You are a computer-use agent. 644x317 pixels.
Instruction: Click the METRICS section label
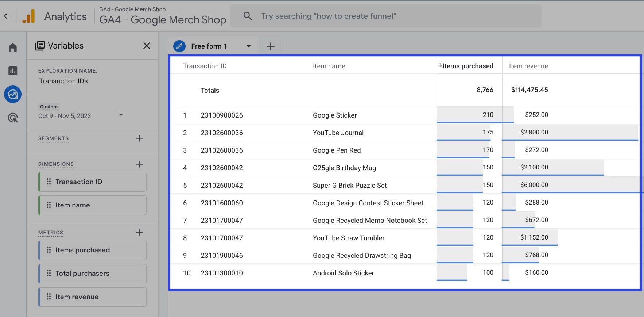pyautogui.click(x=51, y=233)
